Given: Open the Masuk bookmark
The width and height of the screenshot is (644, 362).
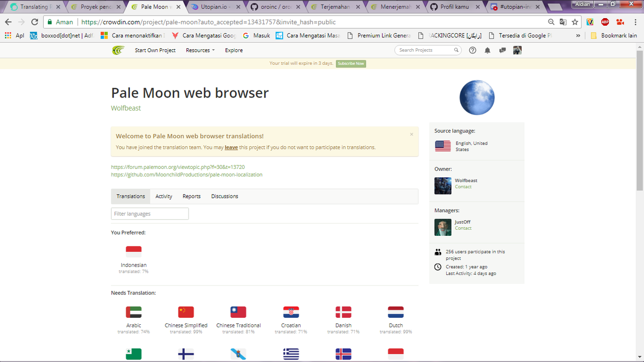Looking at the screenshot, I should click(256, 36).
